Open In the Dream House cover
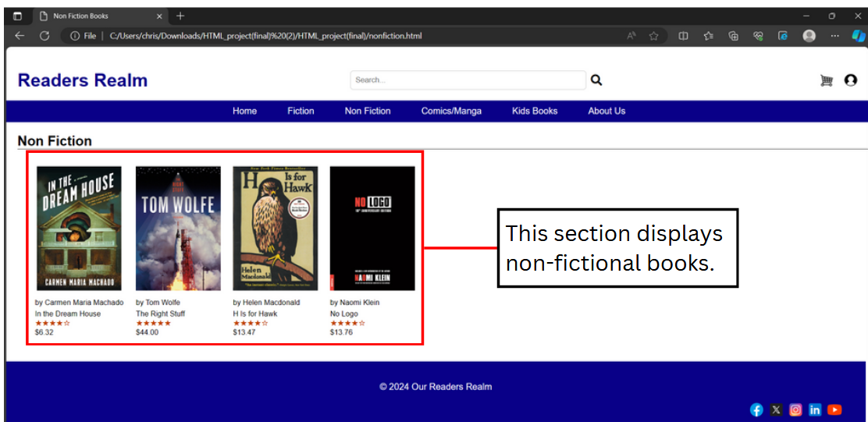 coord(79,229)
